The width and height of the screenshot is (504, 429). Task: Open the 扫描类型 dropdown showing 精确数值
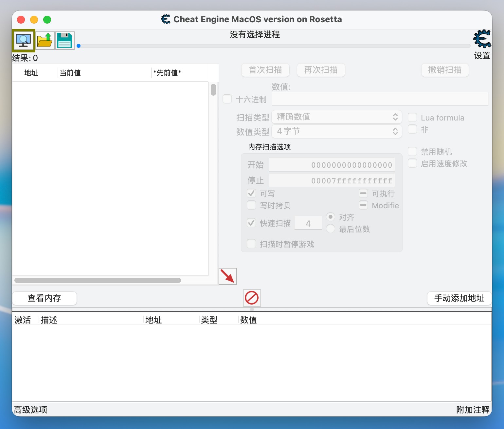tap(336, 117)
